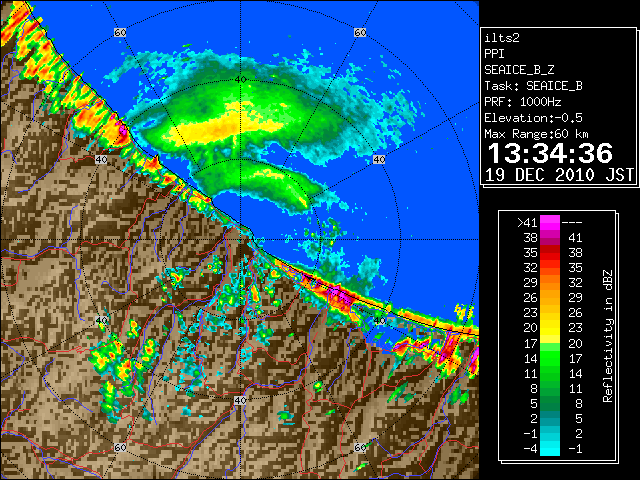
Task: Click the ">41" legend value
Action: pyautogui.click(x=527, y=222)
